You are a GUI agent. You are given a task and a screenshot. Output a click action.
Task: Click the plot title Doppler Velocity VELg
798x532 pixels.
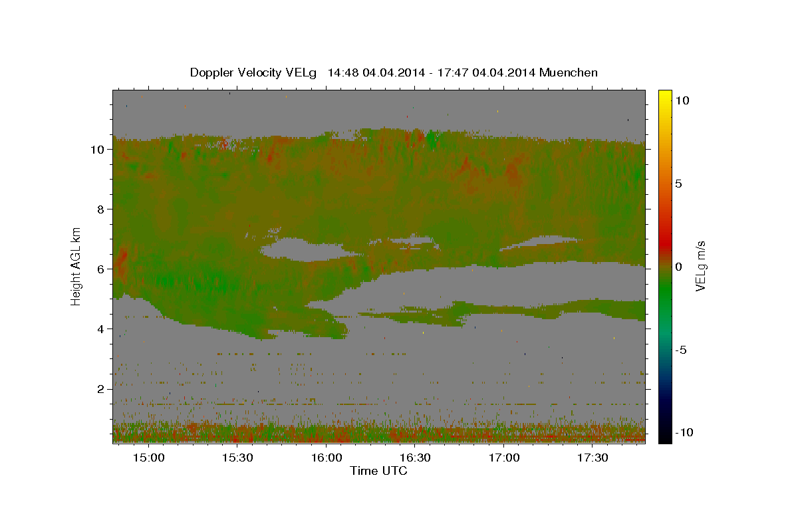point(255,72)
